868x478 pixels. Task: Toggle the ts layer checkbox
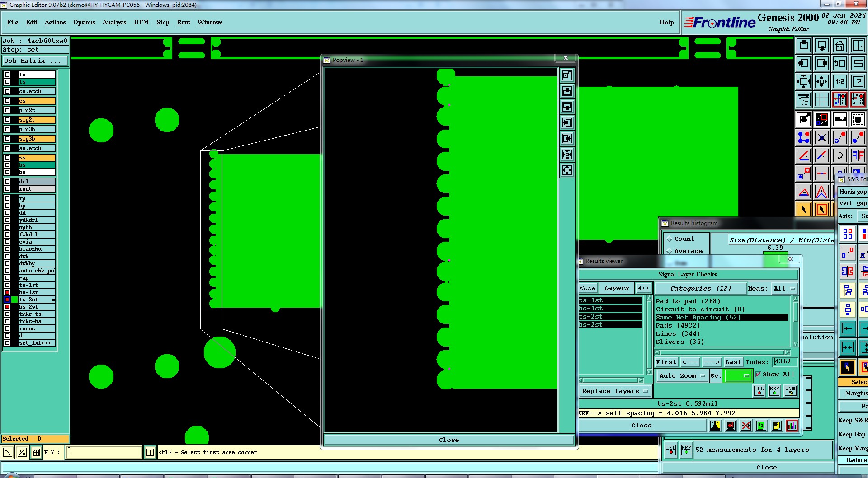[x=7, y=82]
